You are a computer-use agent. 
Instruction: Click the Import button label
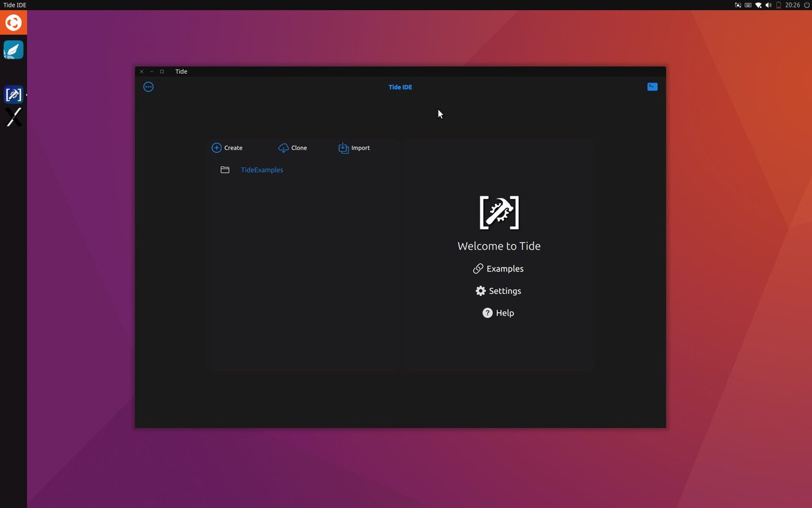click(x=361, y=148)
